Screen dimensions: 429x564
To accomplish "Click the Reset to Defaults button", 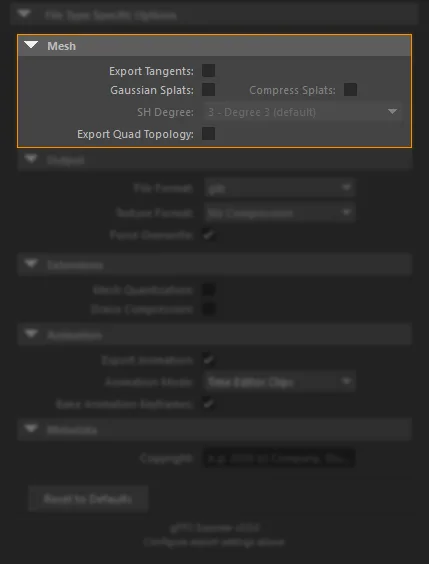I will click(88, 499).
